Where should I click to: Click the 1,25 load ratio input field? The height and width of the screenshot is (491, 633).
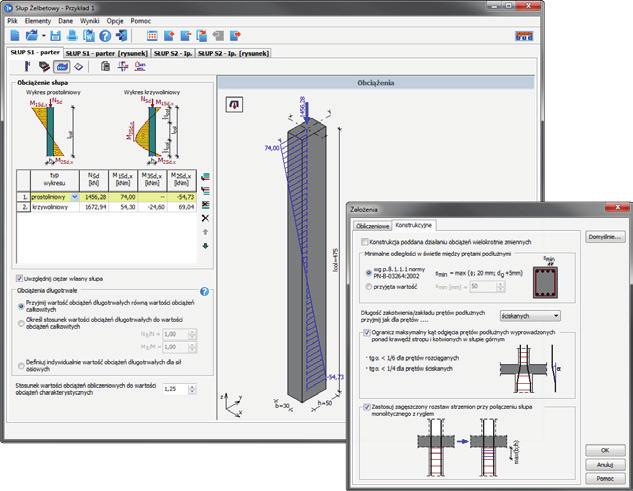point(175,389)
